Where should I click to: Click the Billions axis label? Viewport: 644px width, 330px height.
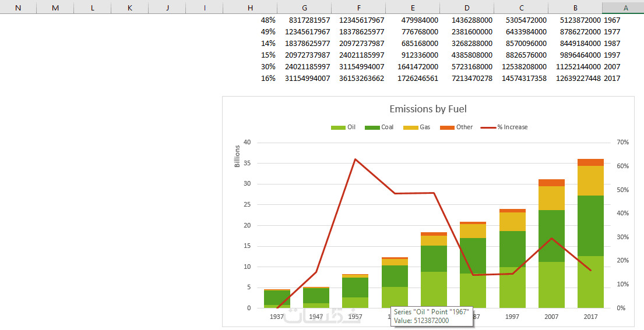237,156
